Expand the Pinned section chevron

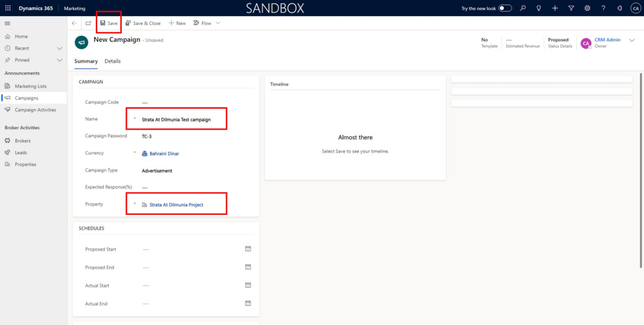[59, 60]
